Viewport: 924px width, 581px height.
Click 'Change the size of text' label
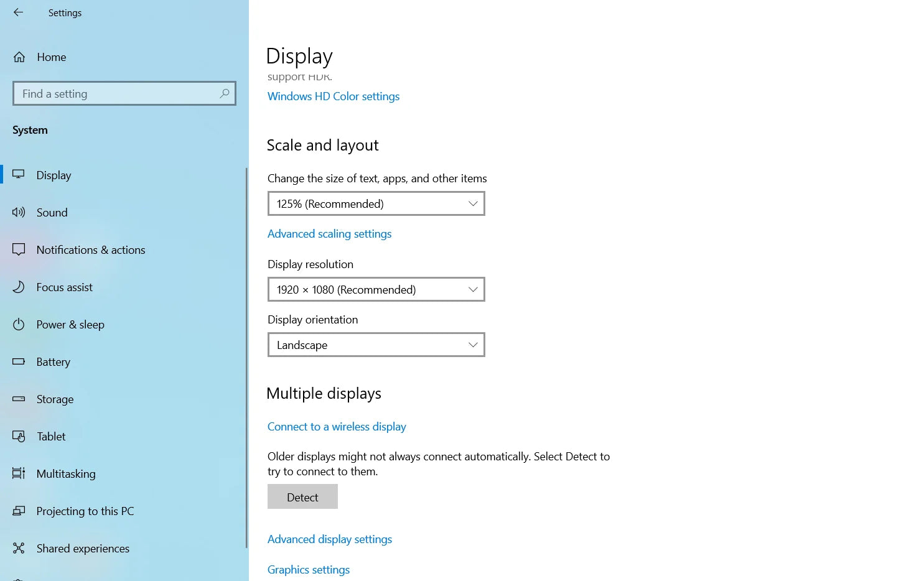pos(377,179)
